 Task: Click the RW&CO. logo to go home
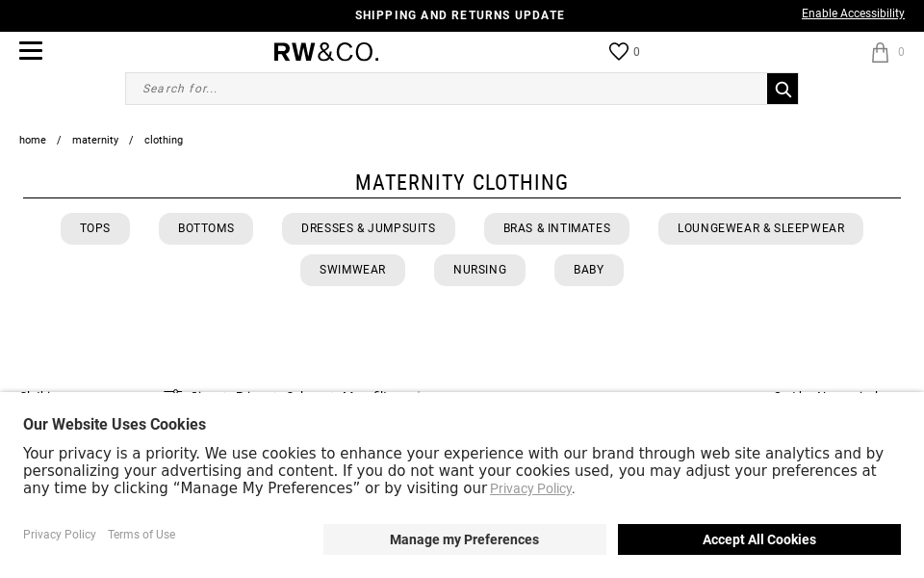(326, 52)
